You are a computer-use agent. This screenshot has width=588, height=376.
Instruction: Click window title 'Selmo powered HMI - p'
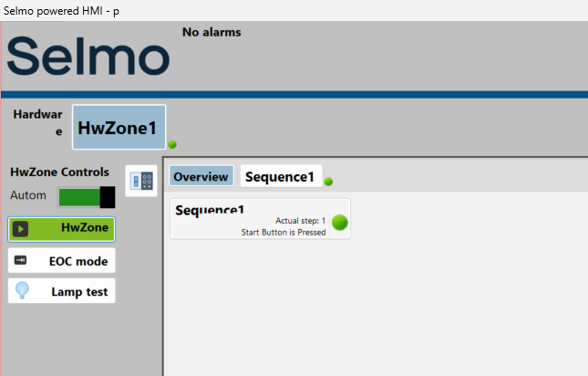[61, 11]
